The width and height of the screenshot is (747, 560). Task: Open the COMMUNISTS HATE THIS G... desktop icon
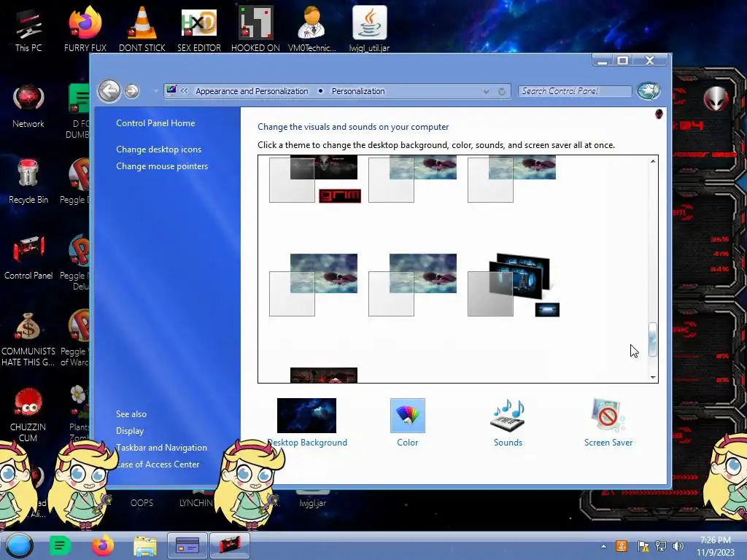[x=28, y=338]
